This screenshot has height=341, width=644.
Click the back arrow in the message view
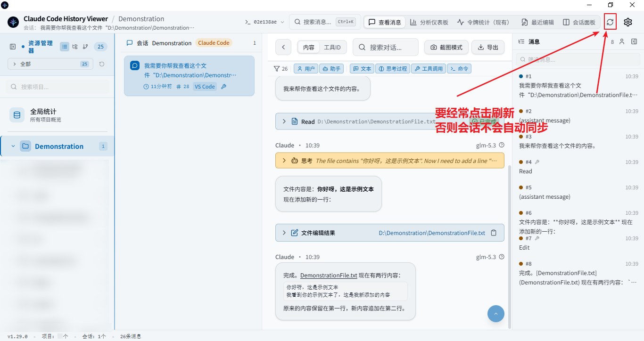coord(283,47)
